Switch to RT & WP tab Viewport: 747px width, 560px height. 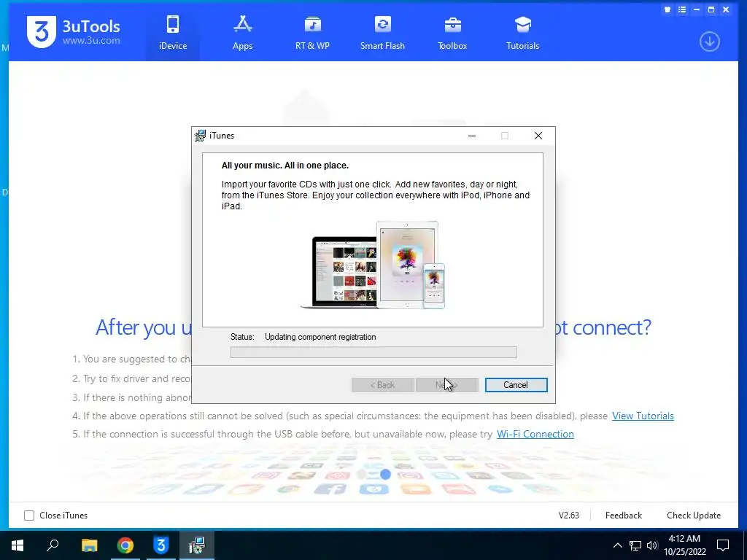pos(312,32)
